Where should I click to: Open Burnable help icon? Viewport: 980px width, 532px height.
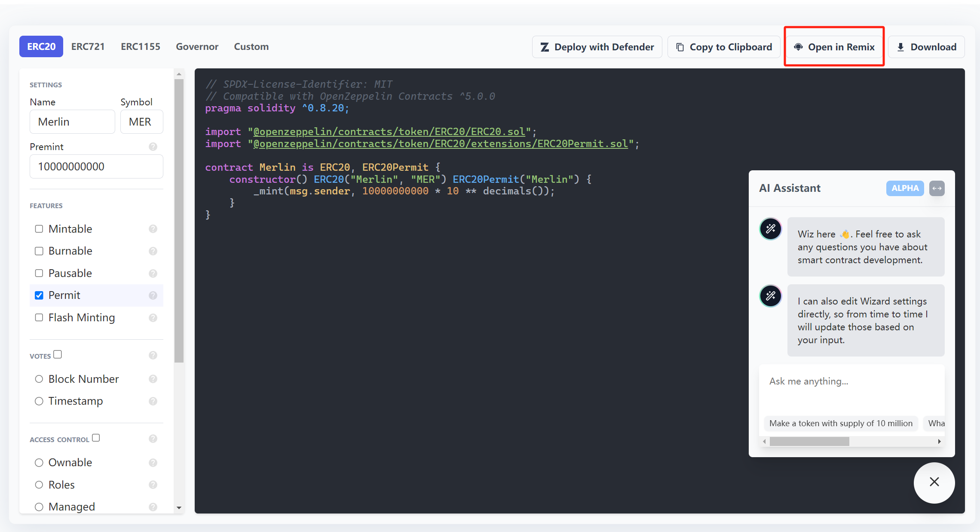click(153, 251)
